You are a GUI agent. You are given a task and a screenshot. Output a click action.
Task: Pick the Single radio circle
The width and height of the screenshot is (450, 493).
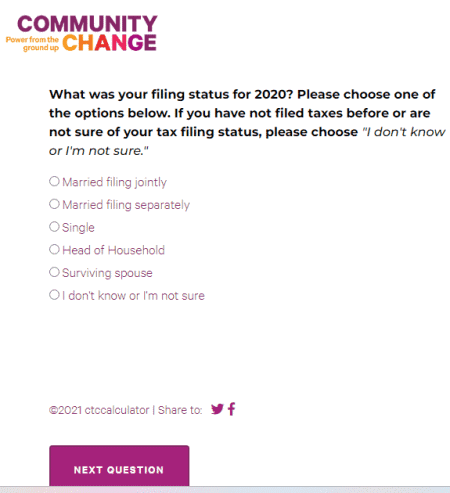[54, 227]
